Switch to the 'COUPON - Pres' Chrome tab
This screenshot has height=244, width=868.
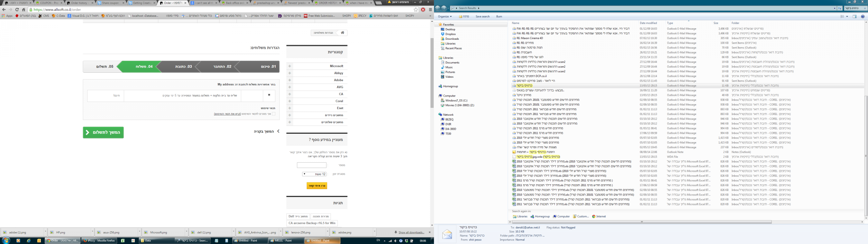point(49,3)
